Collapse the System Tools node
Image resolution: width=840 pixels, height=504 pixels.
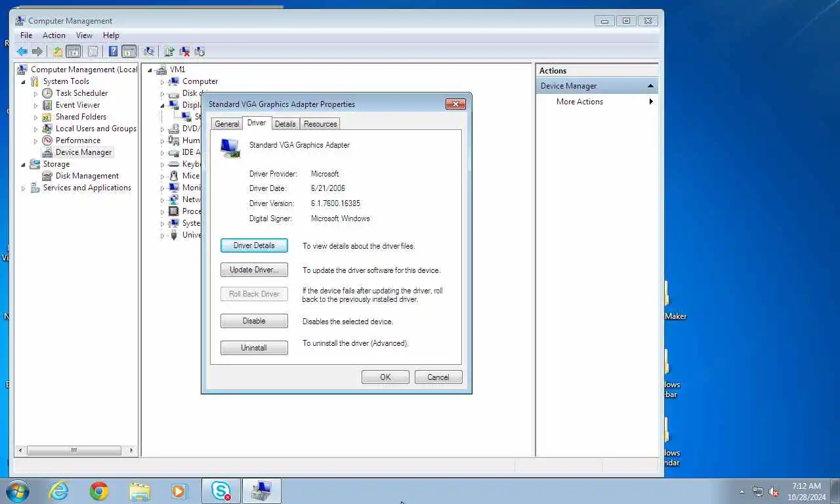tap(24, 81)
